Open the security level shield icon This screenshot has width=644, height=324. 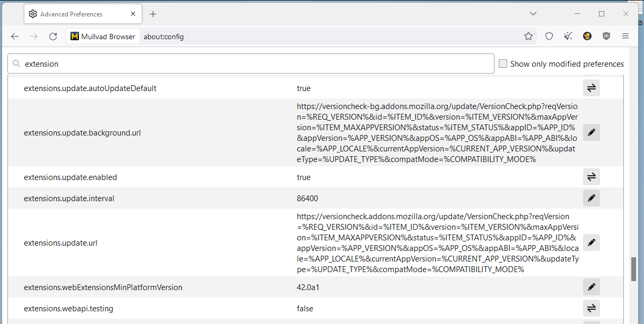(549, 37)
